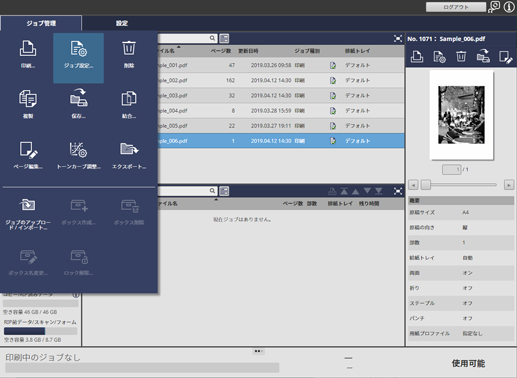Sort stored jobs by the ジョブ種別 column

(x=307, y=51)
